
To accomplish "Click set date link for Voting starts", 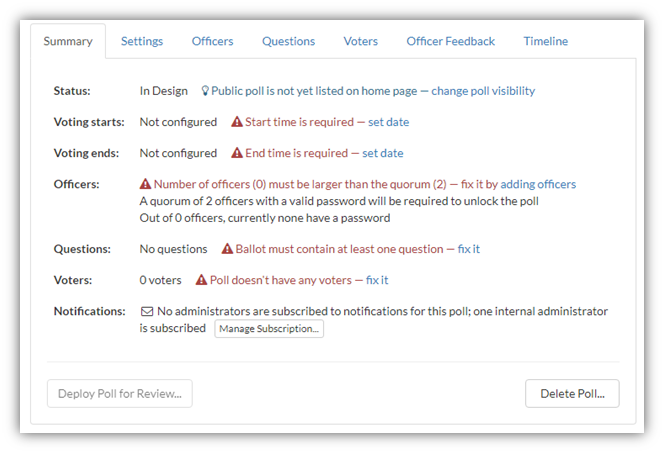I will (x=388, y=122).
